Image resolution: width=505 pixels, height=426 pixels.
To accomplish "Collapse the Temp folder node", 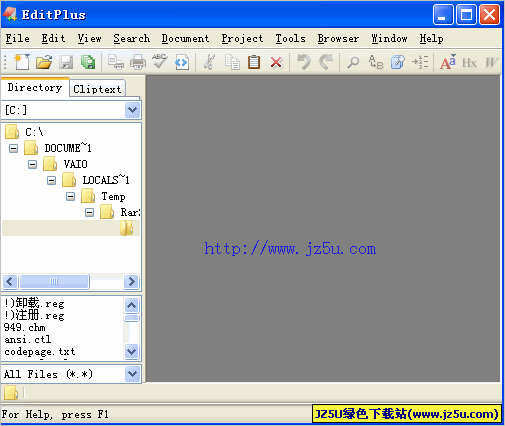I will [x=70, y=196].
